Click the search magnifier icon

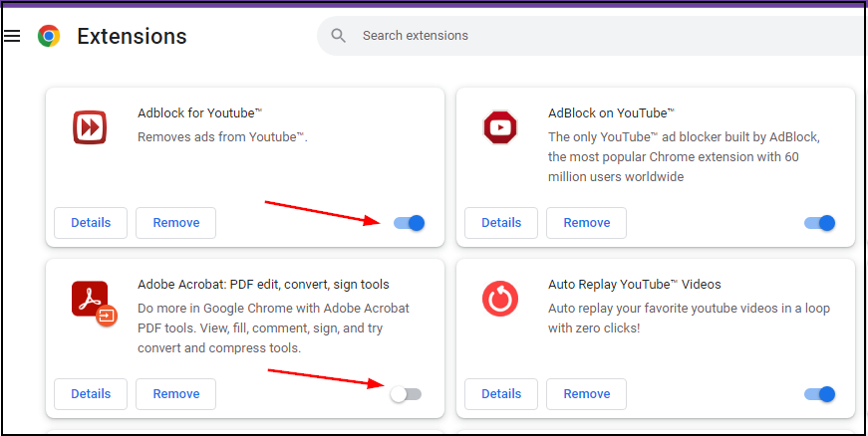[338, 36]
